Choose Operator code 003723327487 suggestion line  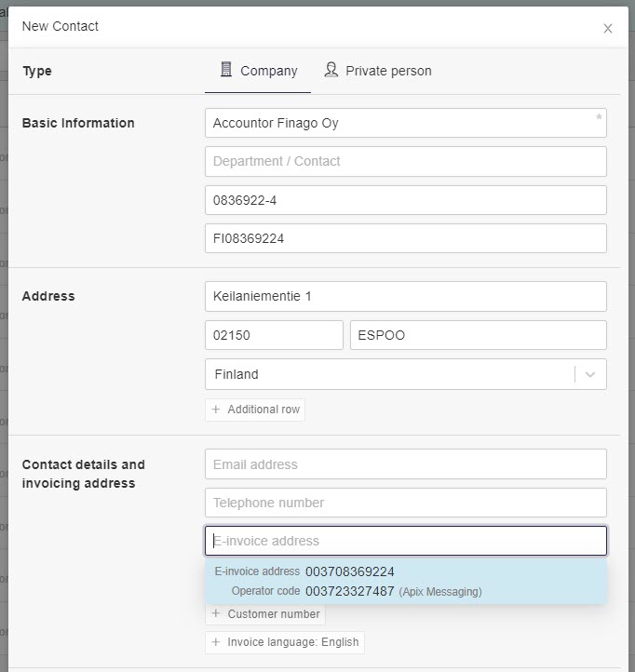point(357,591)
